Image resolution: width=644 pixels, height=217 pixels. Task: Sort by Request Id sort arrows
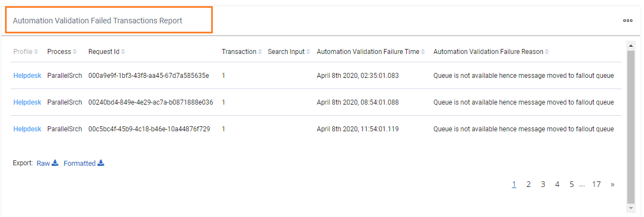click(123, 52)
